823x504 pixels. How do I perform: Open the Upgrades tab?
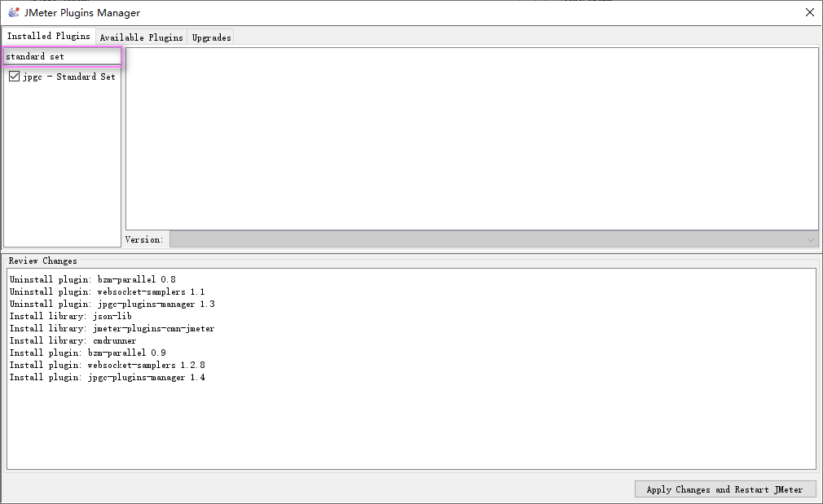tap(212, 37)
